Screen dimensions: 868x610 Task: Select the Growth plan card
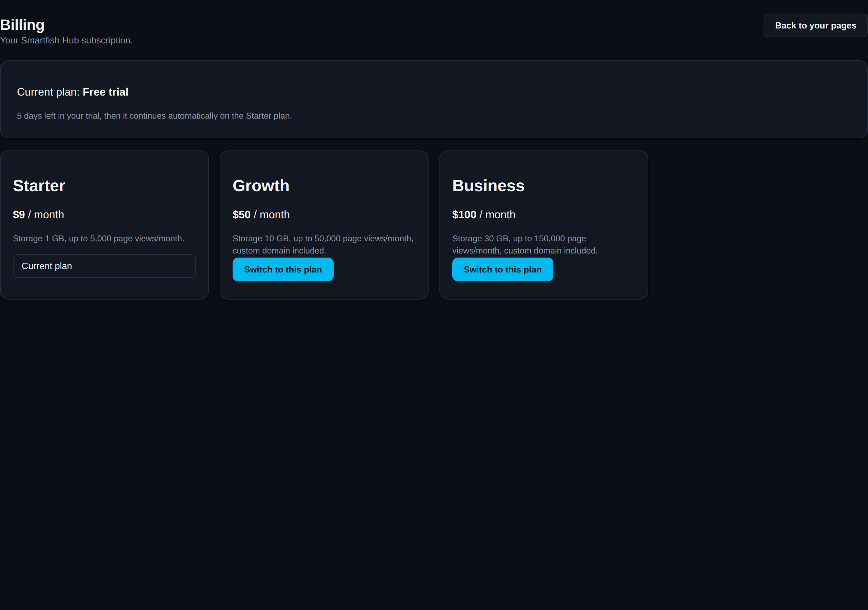coord(324,225)
